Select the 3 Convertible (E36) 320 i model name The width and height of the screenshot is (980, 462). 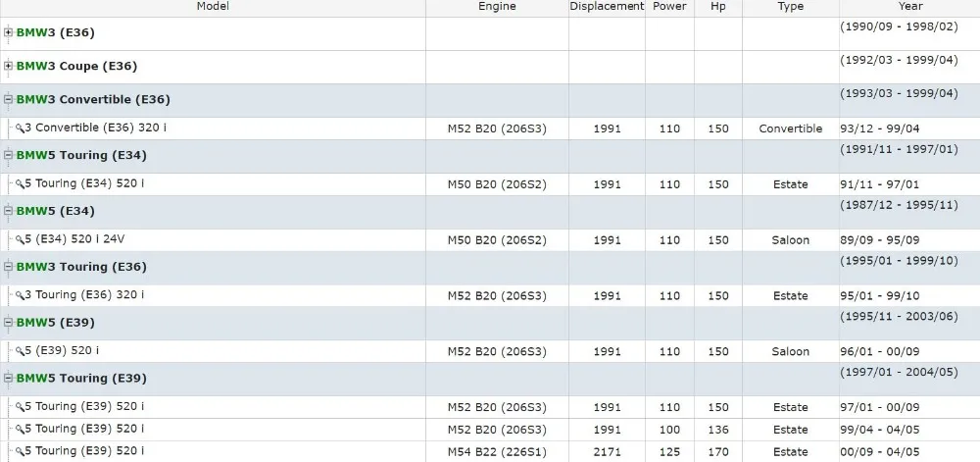pyautogui.click(x=96, y=128)
